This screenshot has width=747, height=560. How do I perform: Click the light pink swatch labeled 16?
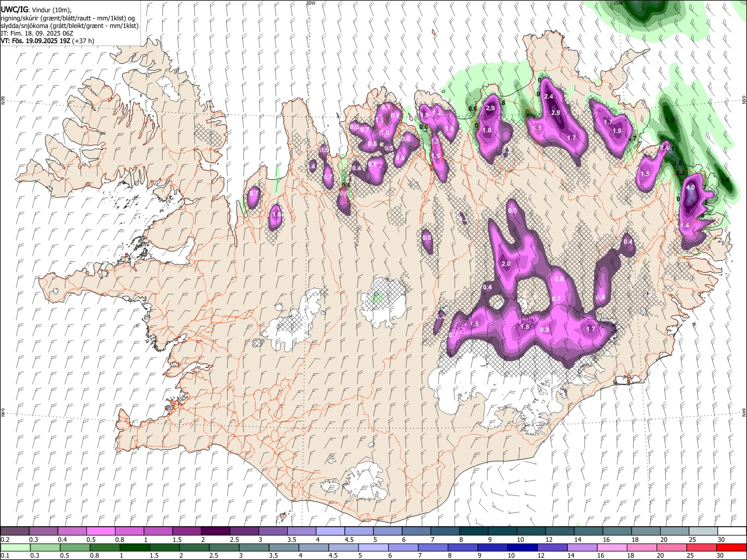[611, 548]
